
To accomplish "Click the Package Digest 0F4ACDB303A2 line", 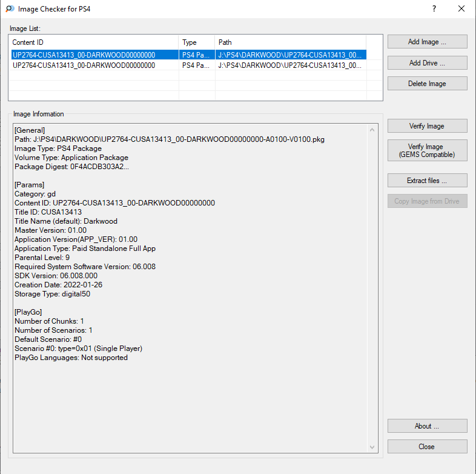I will [x=71, y=167].
